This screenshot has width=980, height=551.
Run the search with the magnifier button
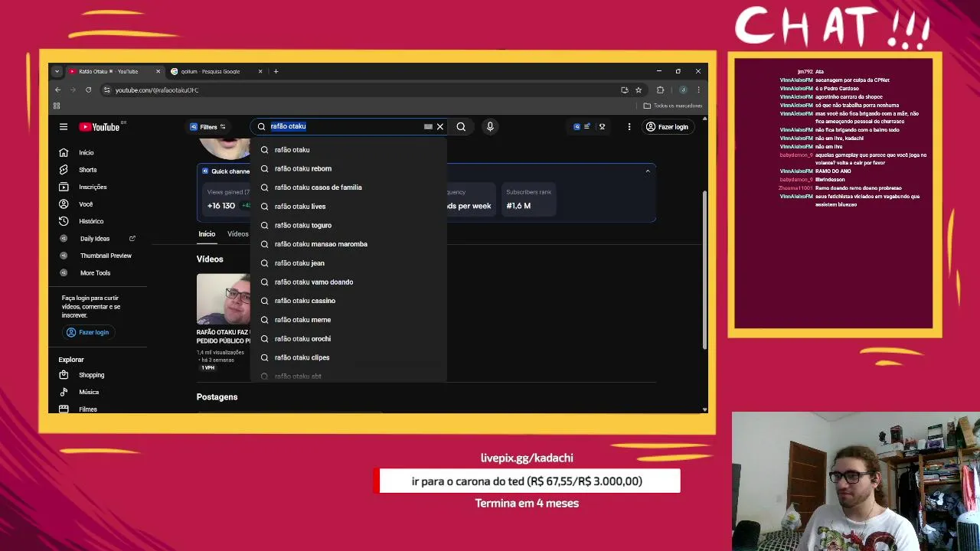click(461, 127)
